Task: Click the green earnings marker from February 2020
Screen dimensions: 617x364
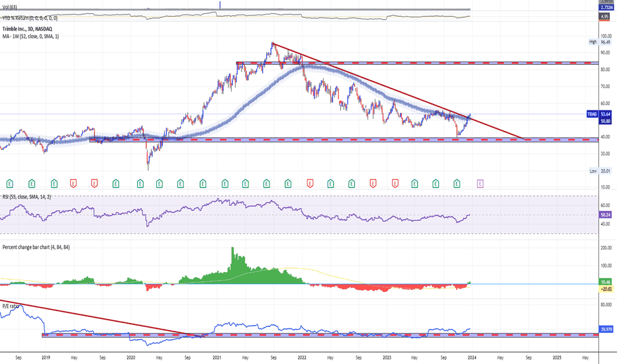Action: pyautogui.click(x=140, y=183)
